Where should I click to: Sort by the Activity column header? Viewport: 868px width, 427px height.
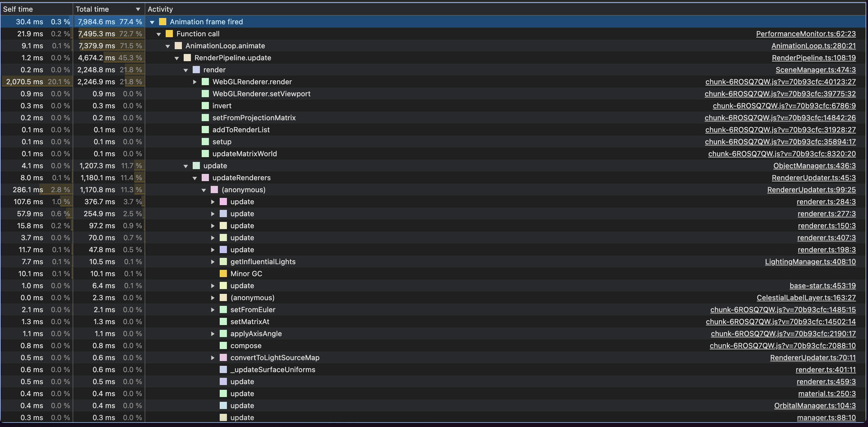pyautogui.click(x=505, y=9)
